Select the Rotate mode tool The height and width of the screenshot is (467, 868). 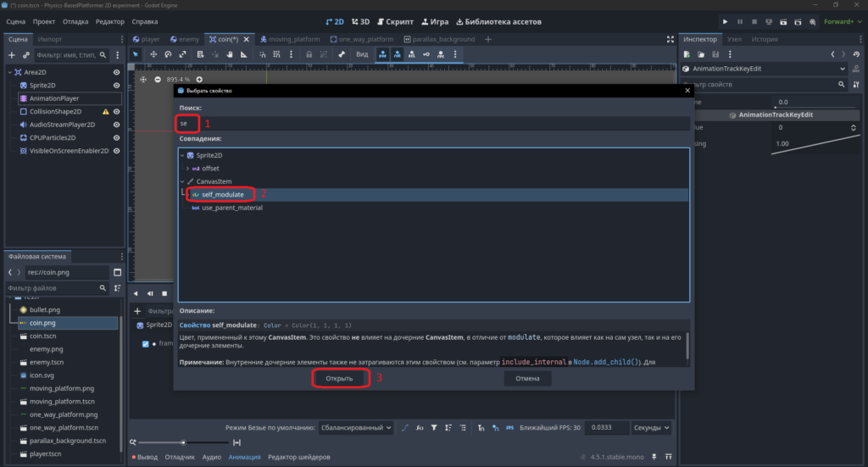[x=168, y=54]
